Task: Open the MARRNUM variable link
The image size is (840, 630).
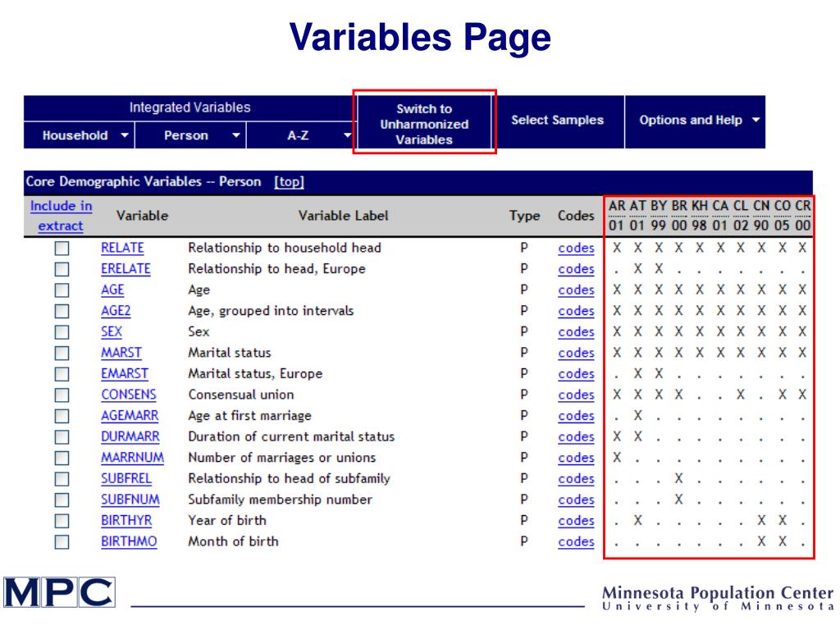Action: [133, 458]
